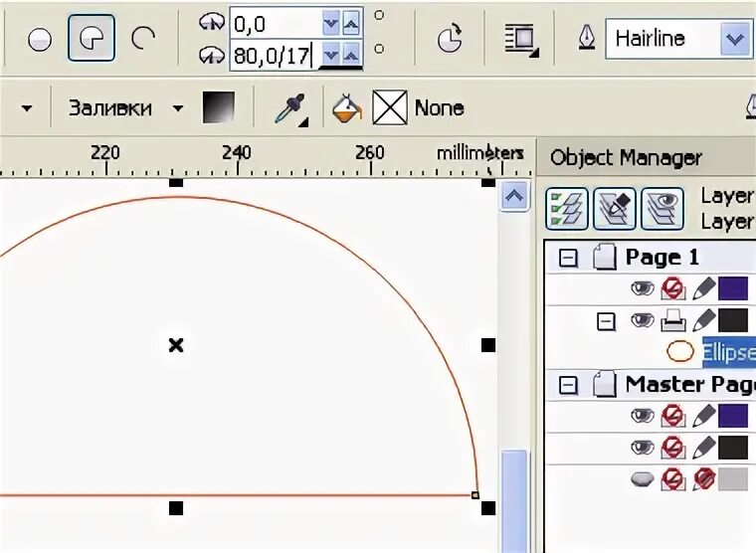
Task: Toggle visibility of Page 1 blue-swatch layer
Action: click(643, 288)
